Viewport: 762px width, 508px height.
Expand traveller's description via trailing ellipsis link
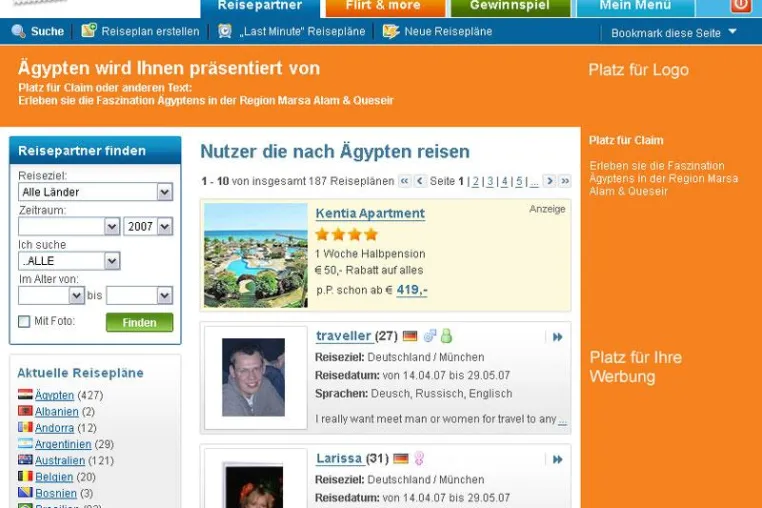(x=562, y=420)
